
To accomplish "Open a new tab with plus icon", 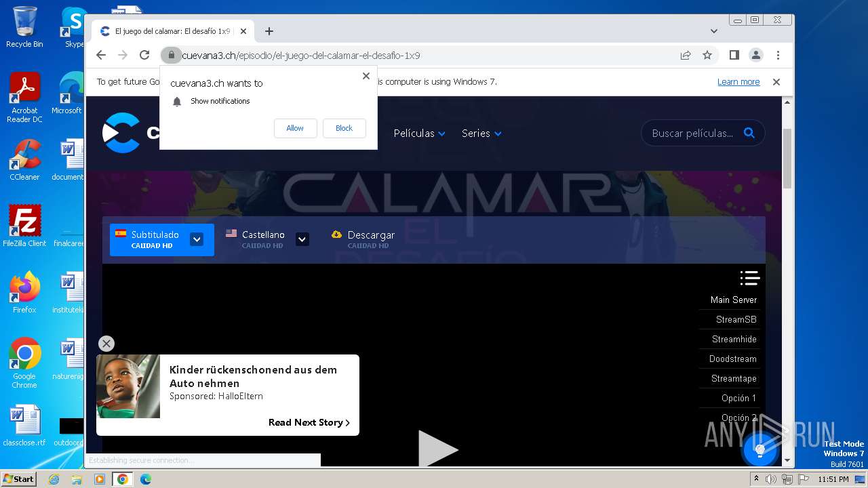I will click(269, 31).
